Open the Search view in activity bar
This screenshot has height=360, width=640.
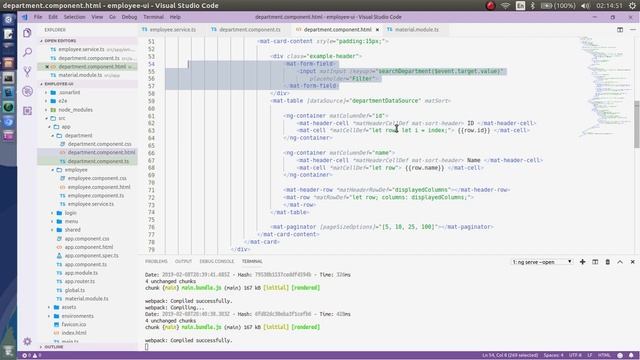click(27, 52)
